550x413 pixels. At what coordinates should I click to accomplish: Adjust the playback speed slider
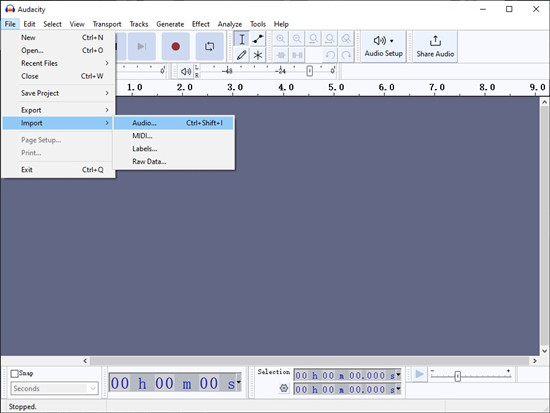[x=457, y=377]
